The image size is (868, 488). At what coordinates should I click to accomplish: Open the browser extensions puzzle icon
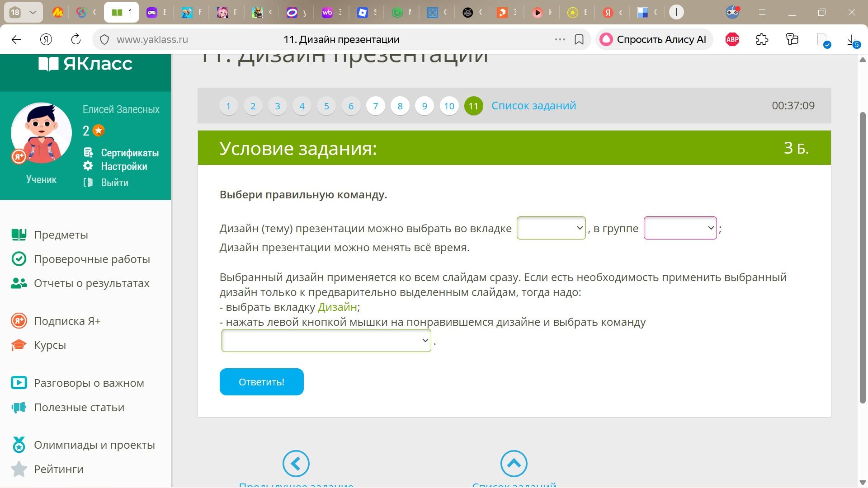762,39
